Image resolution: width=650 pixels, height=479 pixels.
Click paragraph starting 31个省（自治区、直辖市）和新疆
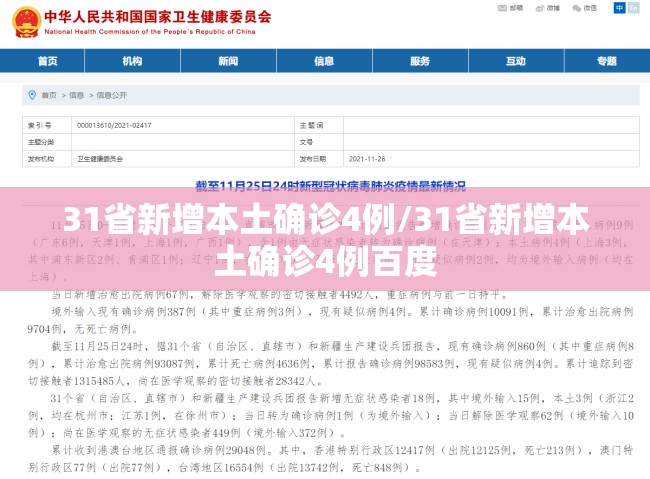tap(330, 416)
